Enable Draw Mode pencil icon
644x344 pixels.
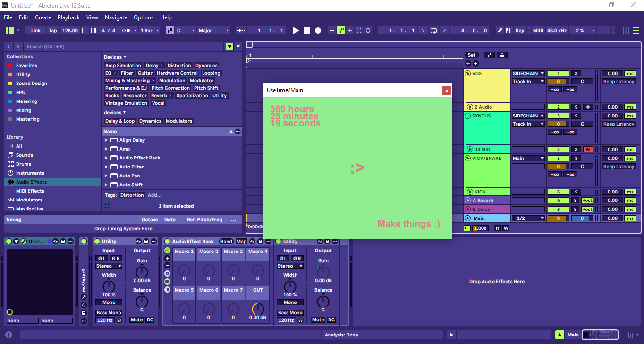click(500, 30)
